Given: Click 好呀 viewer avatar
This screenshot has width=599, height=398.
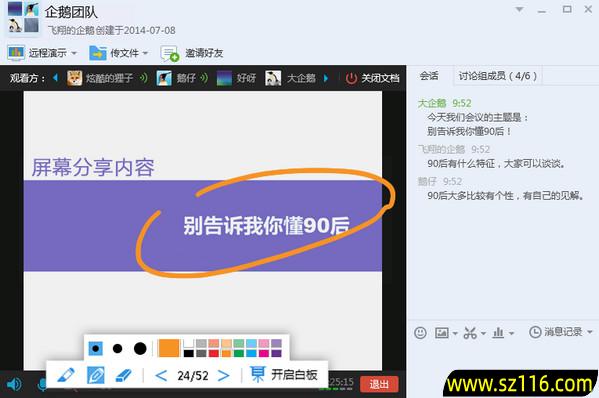Looking at the screenshot, I should tap(224, 78).
